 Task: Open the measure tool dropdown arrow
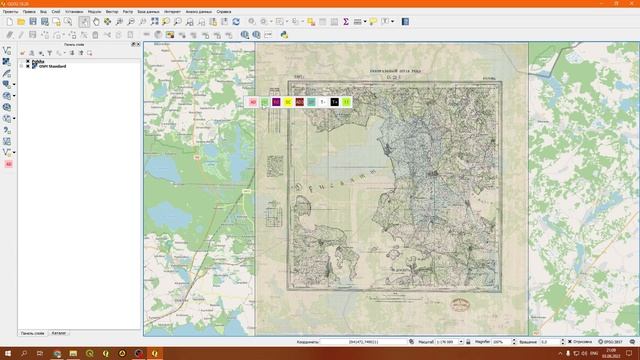click(x=365, y=22)
